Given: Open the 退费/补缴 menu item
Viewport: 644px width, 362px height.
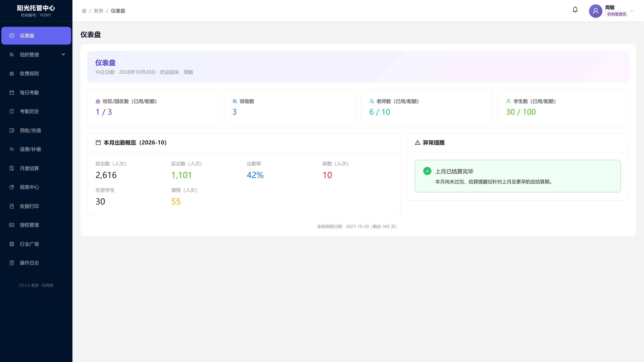Looking at the screenshot, I should (x=36, y=149).
